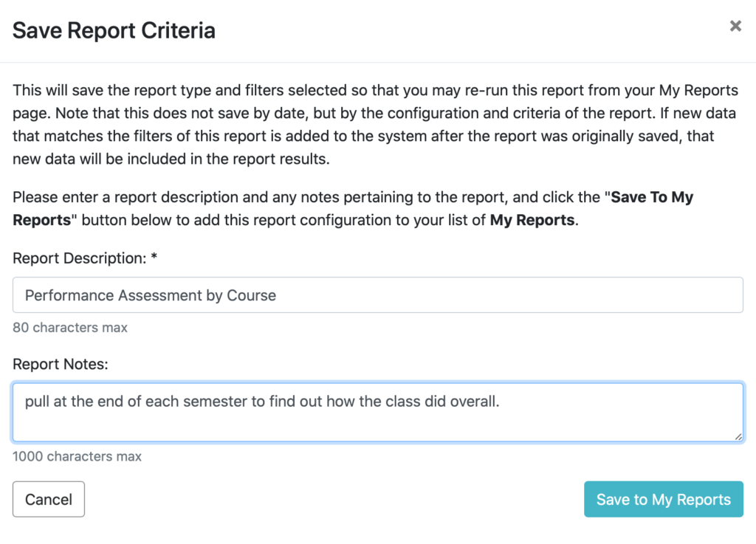Click the Report Notes resize grip icon
The height and width of the screenshot is (544, 756).
coord(738,436)
